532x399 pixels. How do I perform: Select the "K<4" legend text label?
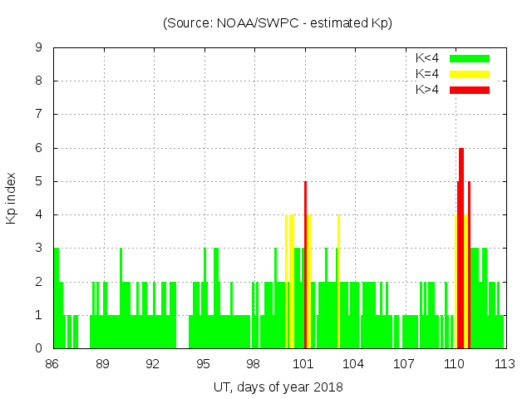click(x=427, y=58)
